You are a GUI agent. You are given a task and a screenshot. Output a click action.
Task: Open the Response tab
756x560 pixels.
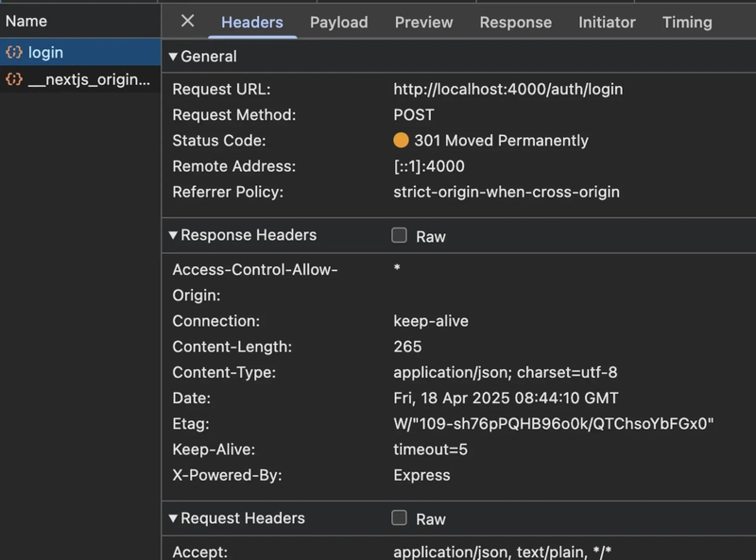515,22
